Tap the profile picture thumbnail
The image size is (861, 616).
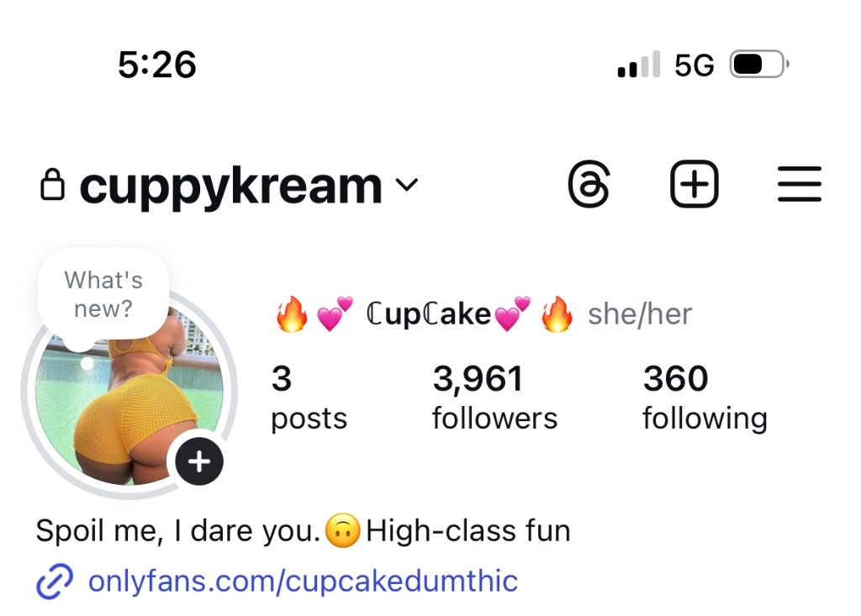tap(129, 395)
